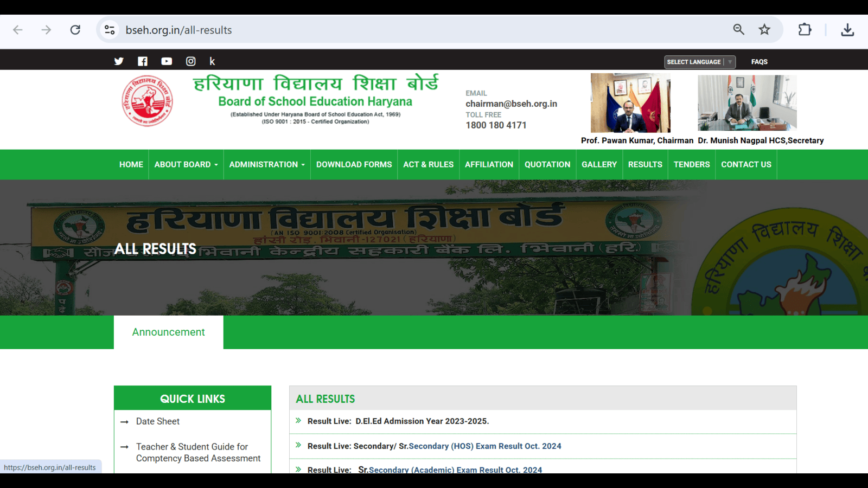Screen dimensions: 868x488
Task: Reload the page with the refresh icon
Action: (75, 30)
